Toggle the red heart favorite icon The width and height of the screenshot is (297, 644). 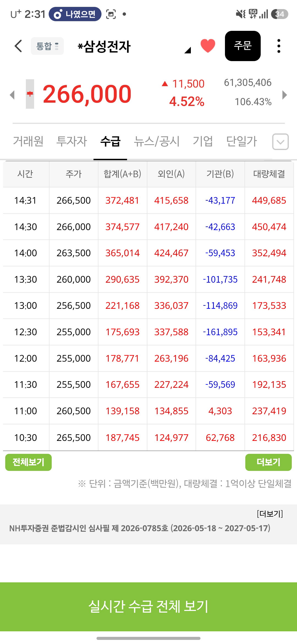(208, 46)
